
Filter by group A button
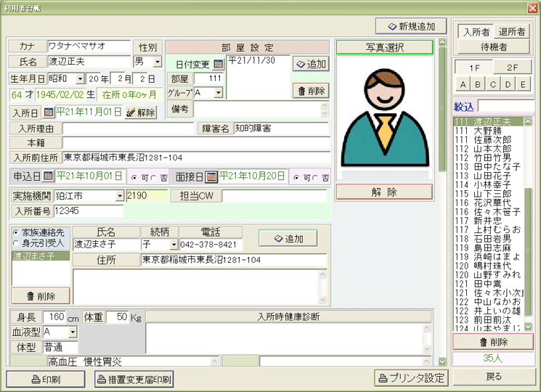[463, 84]
